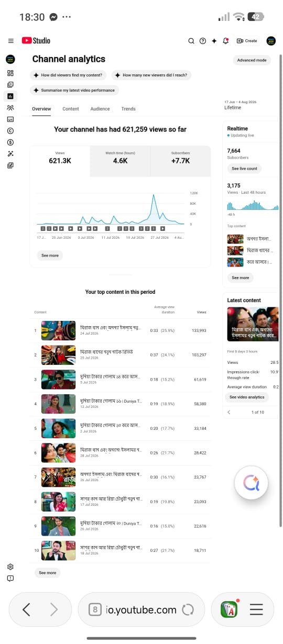The height and width of the screenshot is (644, 283).
Task: Open Subtitles from the sidebar
Action: pos(10,119)
